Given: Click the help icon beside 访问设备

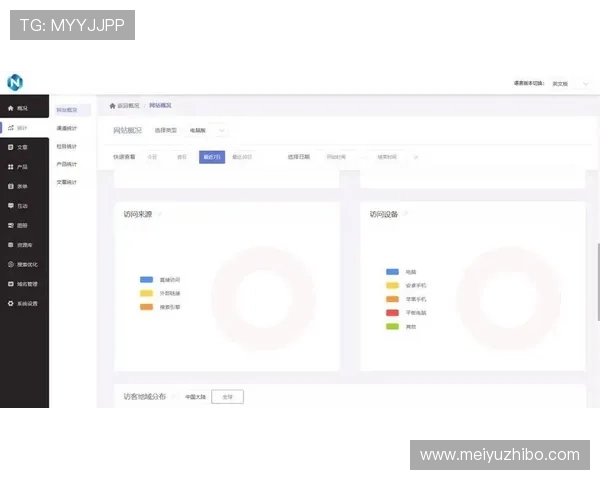Looking at the screenshot, I should (406, 214).
